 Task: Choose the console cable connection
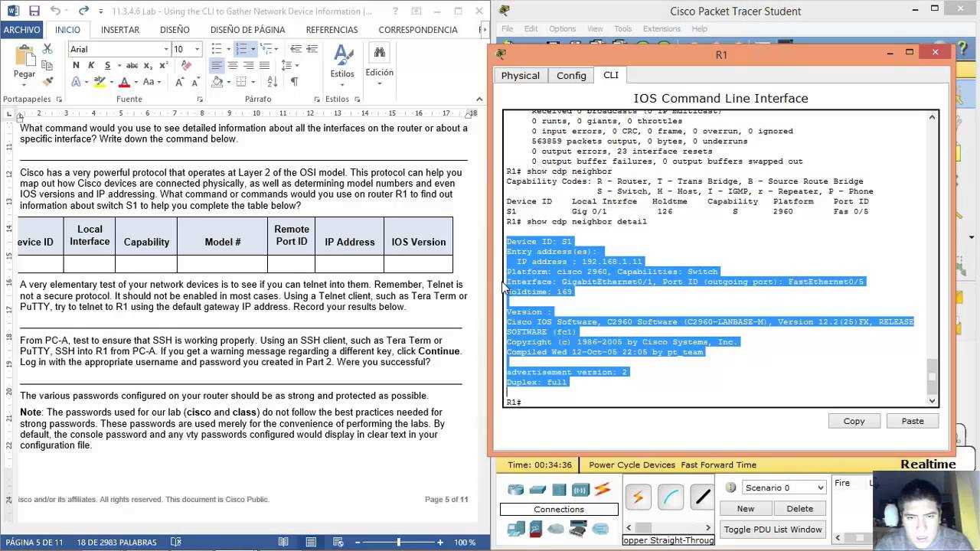(671, 497)
